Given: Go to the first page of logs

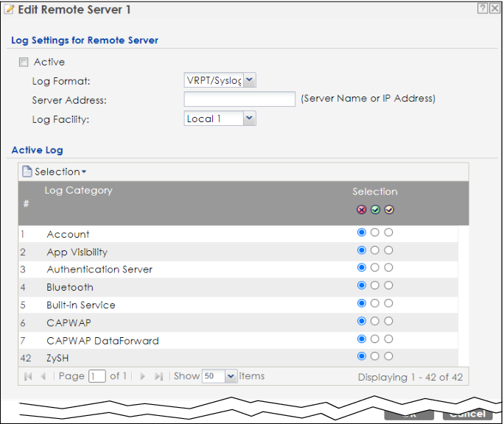Looking at the screenshot, I should click(29, 376).
